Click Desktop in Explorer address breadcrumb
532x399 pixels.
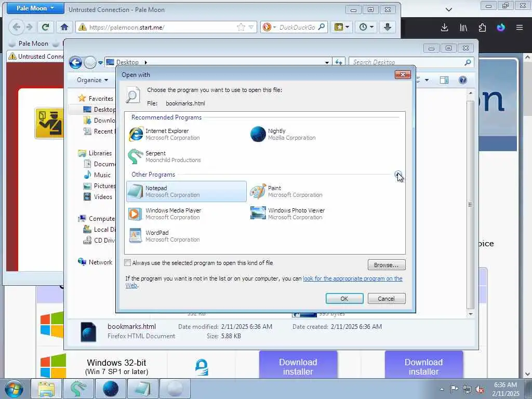[x=127, y=62]
